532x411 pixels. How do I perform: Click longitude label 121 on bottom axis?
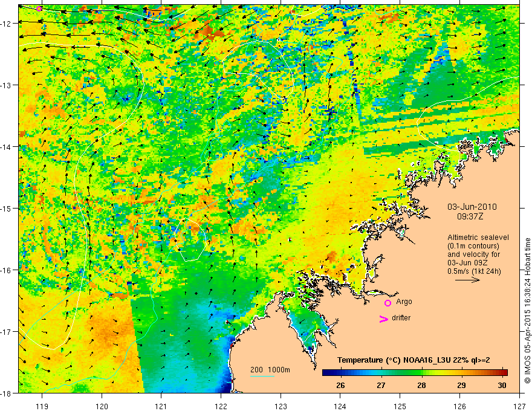161,406
